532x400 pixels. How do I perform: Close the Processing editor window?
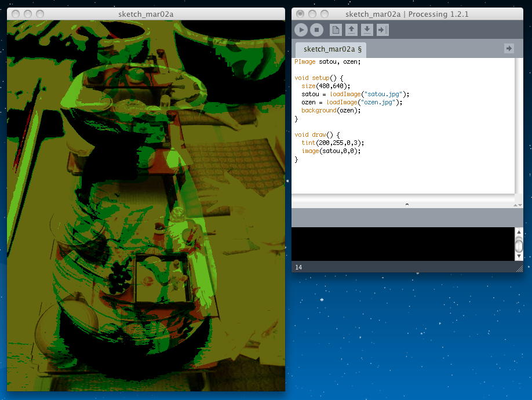click(300, 14)
